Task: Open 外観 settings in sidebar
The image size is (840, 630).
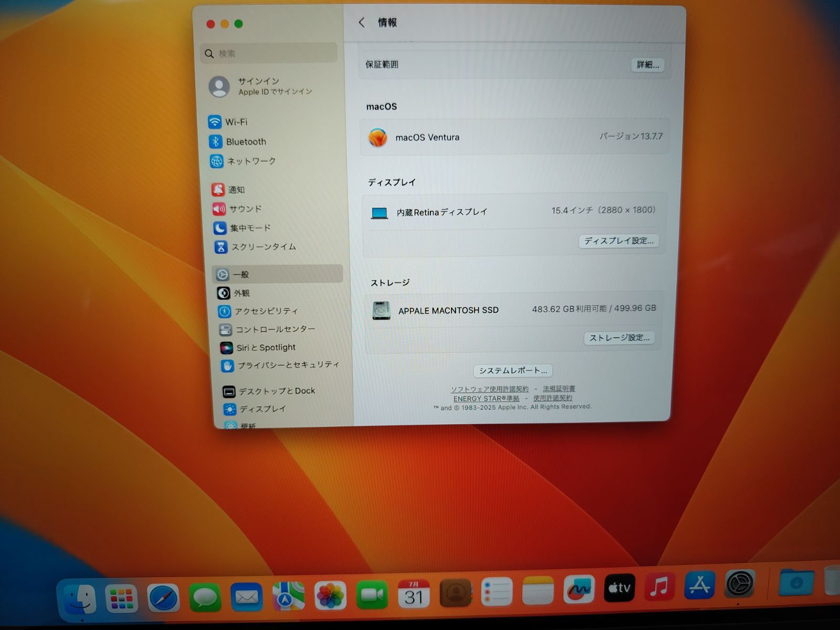Action: 234,293
